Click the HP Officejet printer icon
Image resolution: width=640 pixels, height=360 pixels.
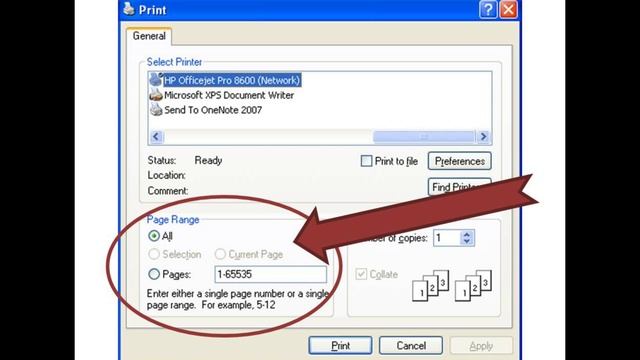[156, 80]
